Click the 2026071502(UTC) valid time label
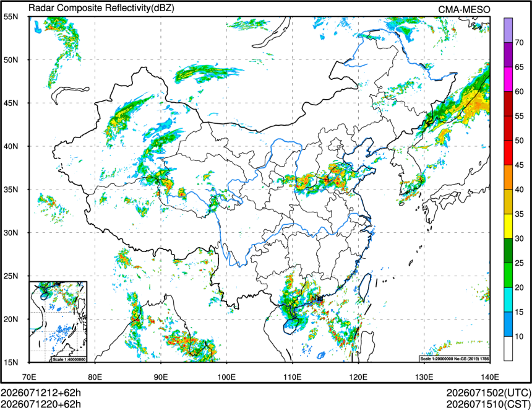The height and width of the screenshot is (410, 532). [489, 393]
